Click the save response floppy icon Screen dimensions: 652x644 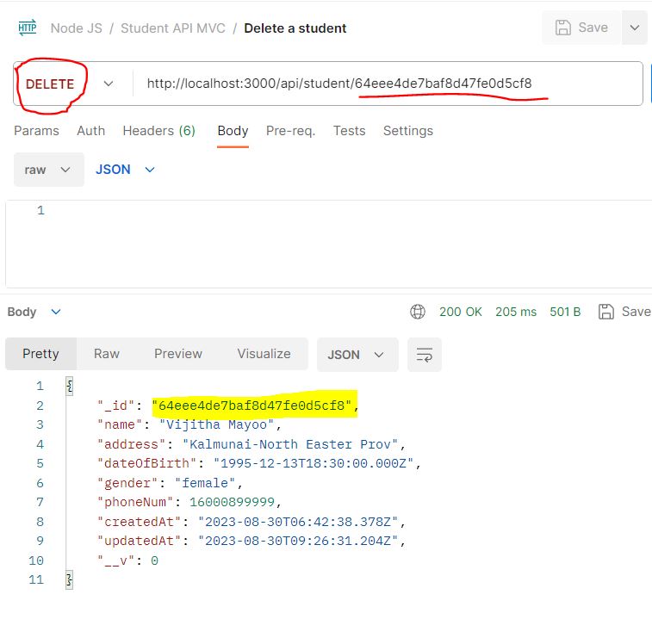[x=605, y=312]
